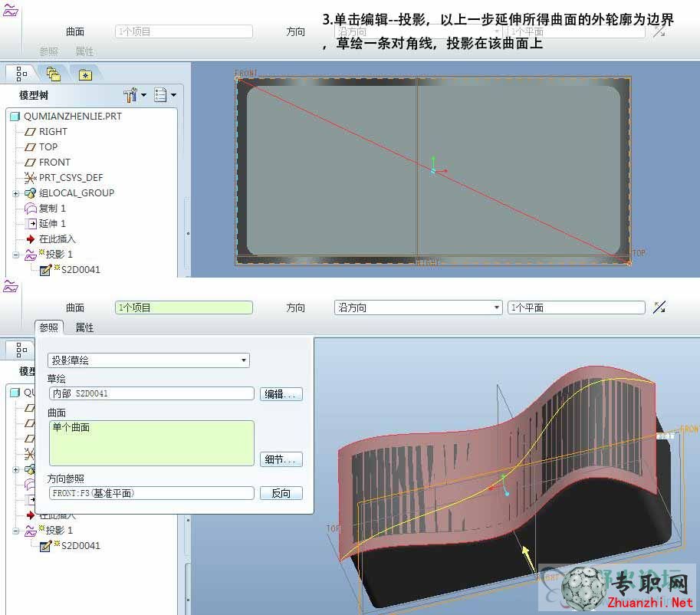Open the greyed 参照 tab in upper dashboard
The height and width of the screenshot is (615, 700).
(48, 51)
